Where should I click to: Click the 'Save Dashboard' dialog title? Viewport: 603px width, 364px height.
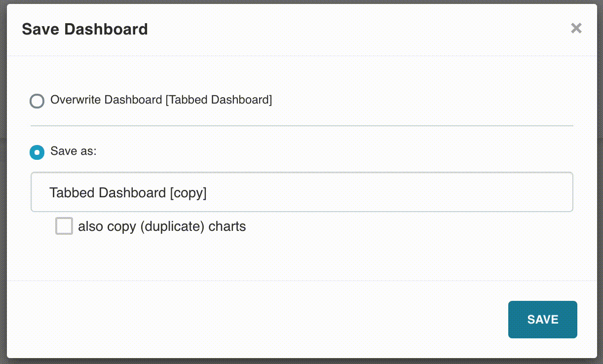[85, 29]
